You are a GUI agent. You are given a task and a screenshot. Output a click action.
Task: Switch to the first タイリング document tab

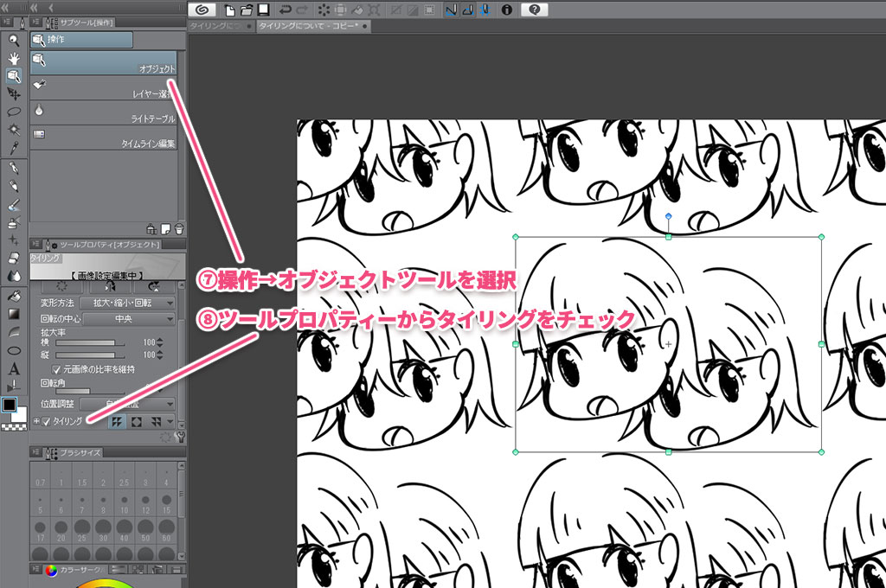pyautogui.click(x=216, y=27)
